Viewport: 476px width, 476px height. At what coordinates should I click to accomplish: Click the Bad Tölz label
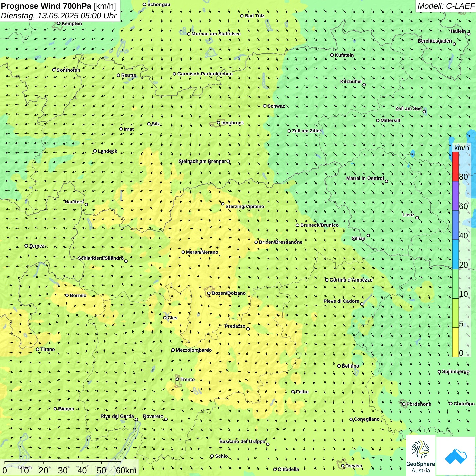[254, 16]
